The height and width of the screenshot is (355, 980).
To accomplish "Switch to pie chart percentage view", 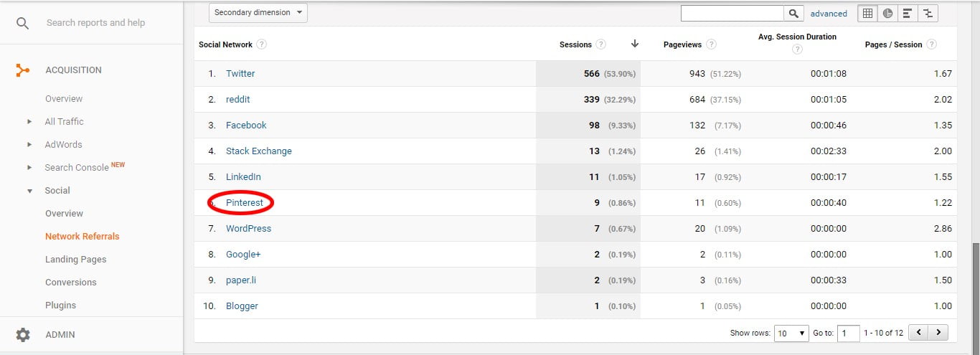I will [887, 13].
